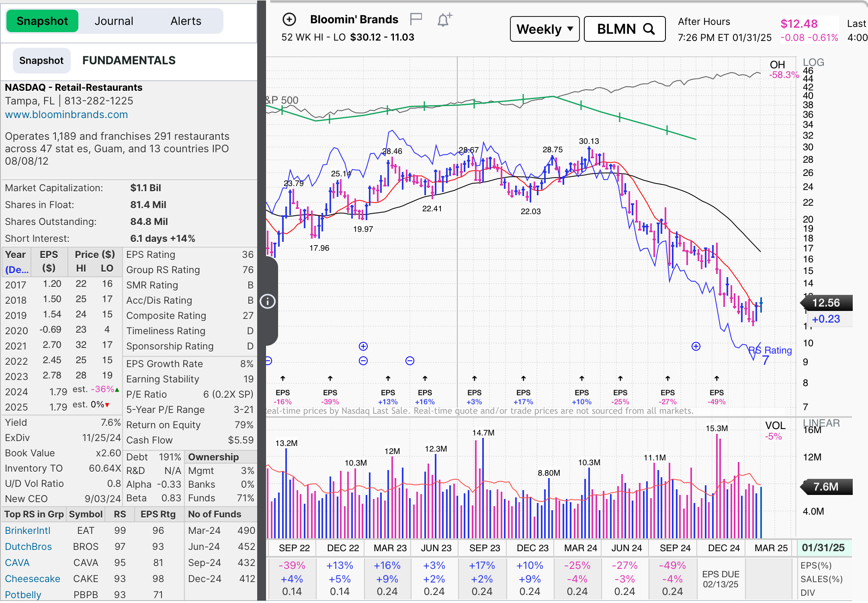Click the Top RS in Grp header
Image resolution: width=868 pixels, height=603 pixels.
tap(34, 514)
